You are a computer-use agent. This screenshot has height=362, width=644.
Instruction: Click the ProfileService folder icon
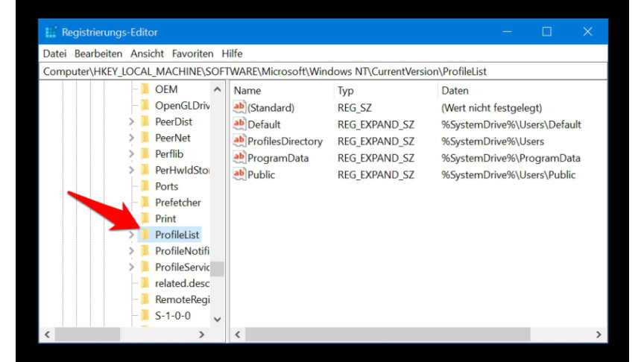click(145, 267)
